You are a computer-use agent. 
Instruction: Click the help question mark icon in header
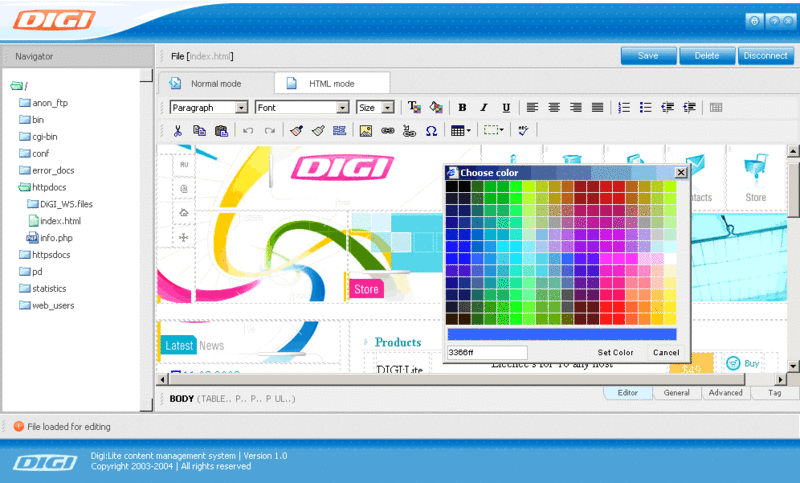(774, 21)
